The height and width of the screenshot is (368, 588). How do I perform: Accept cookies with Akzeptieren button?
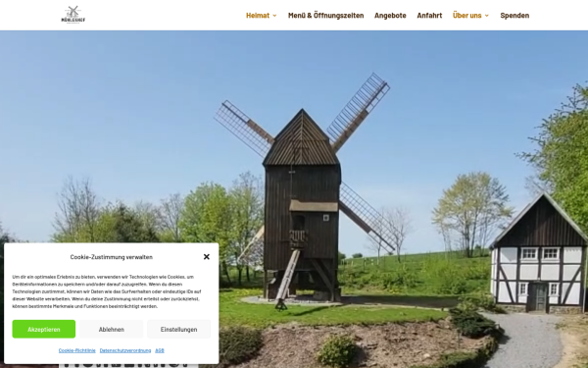[44, 329]
